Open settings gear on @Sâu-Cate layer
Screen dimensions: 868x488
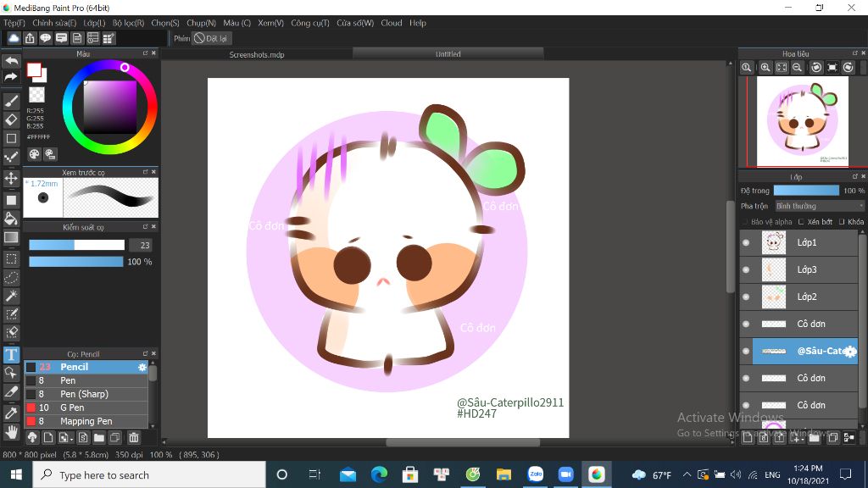850,352
